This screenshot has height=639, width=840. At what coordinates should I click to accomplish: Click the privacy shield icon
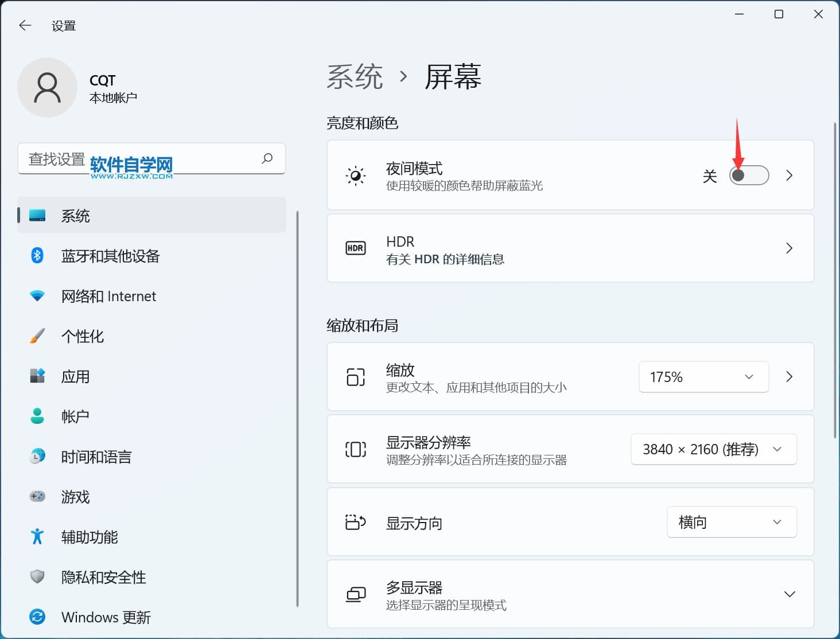coord(37,576)
